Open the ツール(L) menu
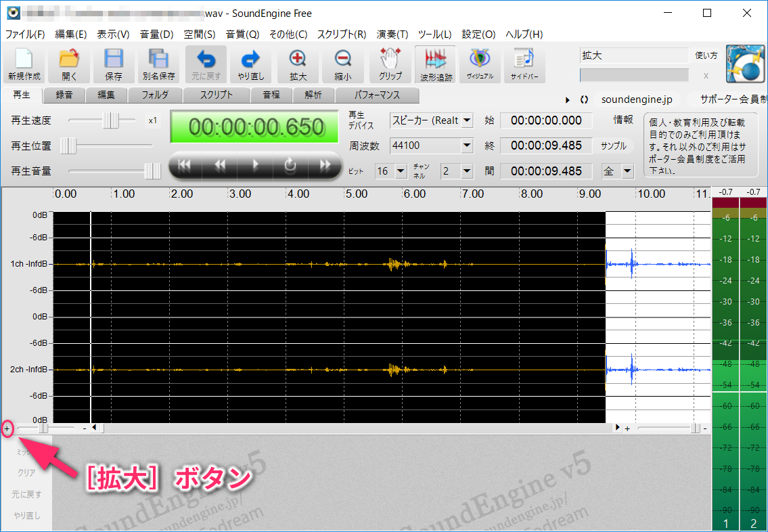768x532 pixels. tap(435, 35)
